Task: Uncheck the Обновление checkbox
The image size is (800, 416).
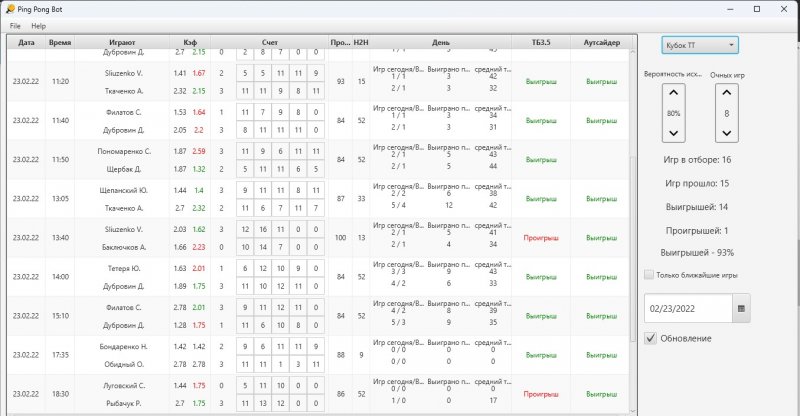Action: (651, 338)
